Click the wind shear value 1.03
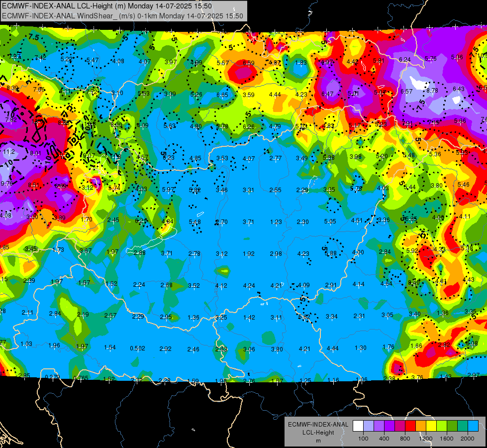Image resolution: width=487 pixels, height=448 pixels. coord(26,344)
